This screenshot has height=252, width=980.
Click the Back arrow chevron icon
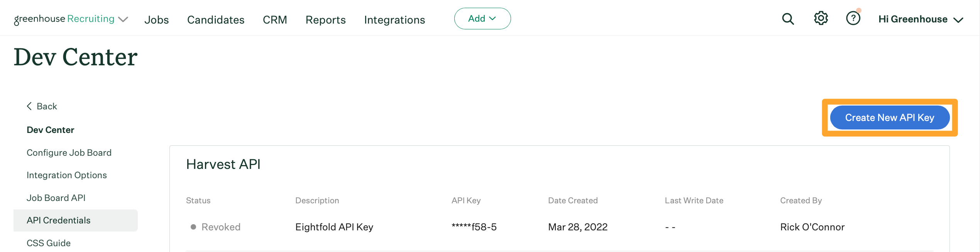point(29,106)
